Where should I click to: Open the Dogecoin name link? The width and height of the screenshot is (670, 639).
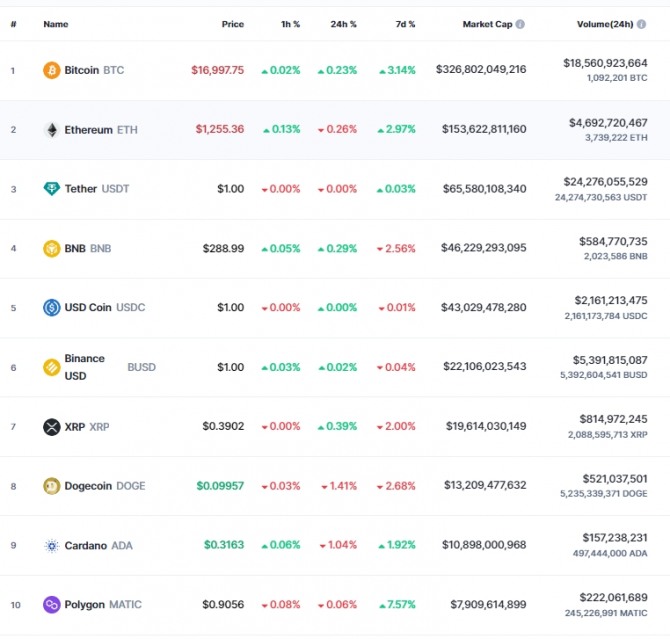click(x=88, y=486)
